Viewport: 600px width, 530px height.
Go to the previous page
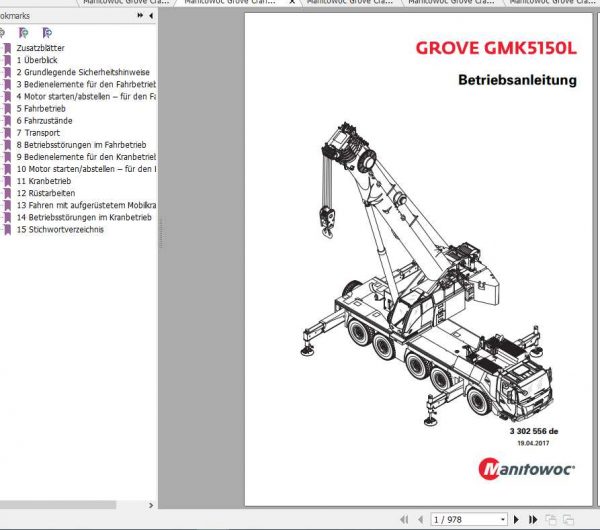coord(421,520)
